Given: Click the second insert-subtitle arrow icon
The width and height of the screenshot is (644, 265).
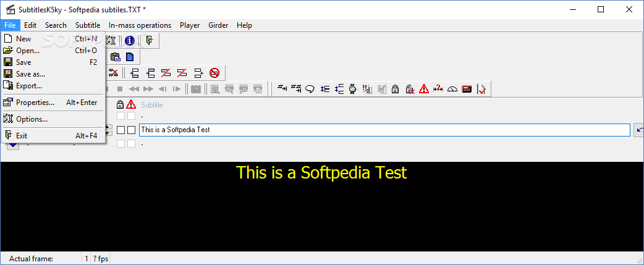Looking at the screenshot, I should (x=150, y=74).
